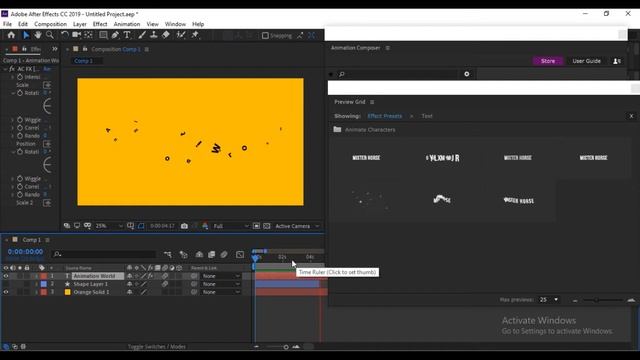The image size is (640, 360).
Task: Expand the first Wiggle property
Action: pyautogui.click(x=13, y=120)
